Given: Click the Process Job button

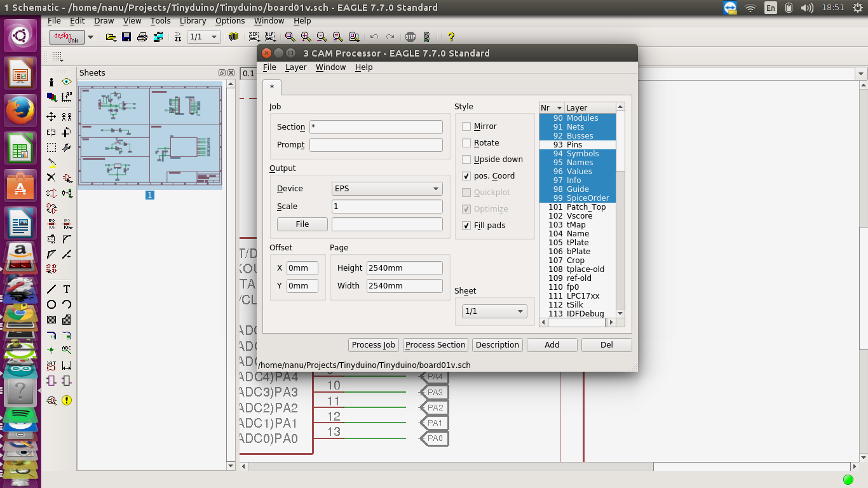Looking at the screenshot, I should [374, 345].
